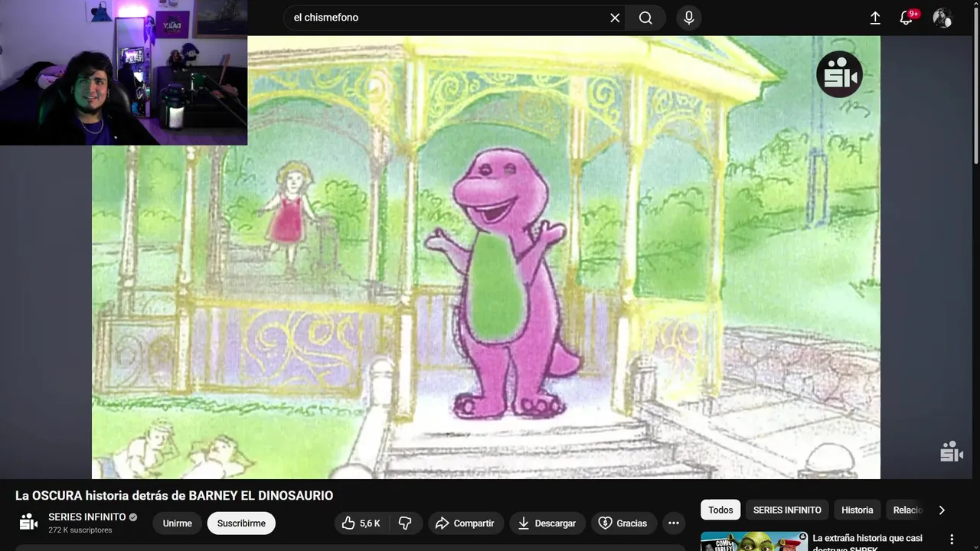This screenshot has width=980, height=551.
Task: Select the SERIES INFINITO filter chip
Action: pos(787,510)
